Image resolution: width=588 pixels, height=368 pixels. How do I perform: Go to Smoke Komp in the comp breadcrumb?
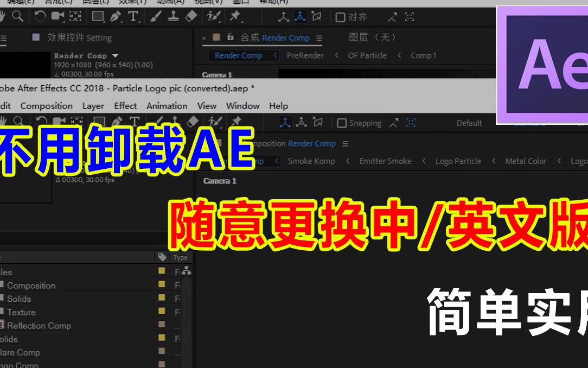click(x=311, y=161)
